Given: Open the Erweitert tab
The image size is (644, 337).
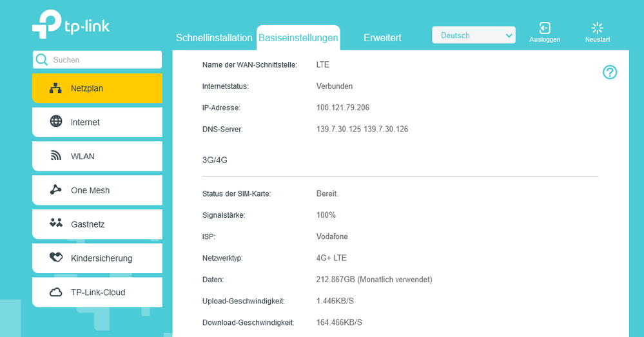Looking at the screenshot, I should (382, 38).
